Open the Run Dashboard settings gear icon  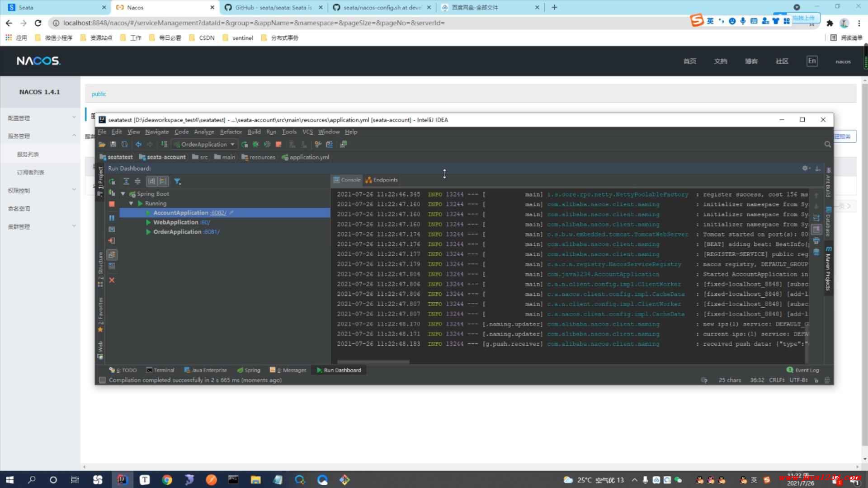click(806, 168)
